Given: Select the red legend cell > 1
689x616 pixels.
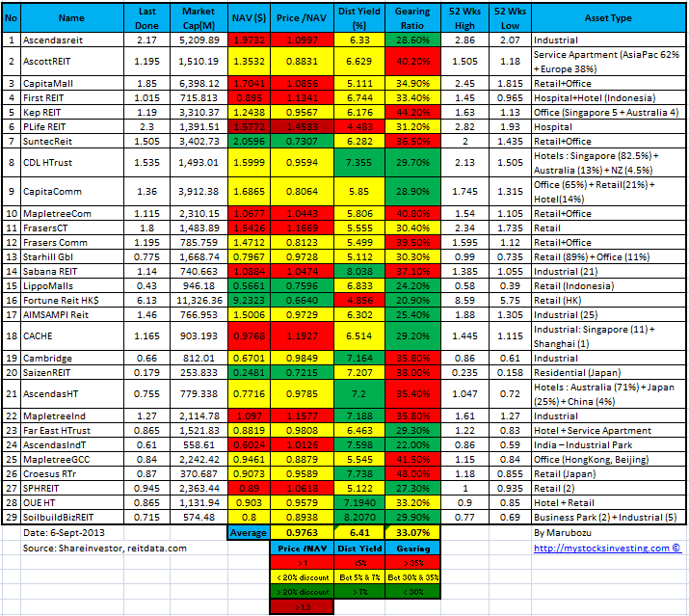Looking at the screenshot, I should click(302, 563).
